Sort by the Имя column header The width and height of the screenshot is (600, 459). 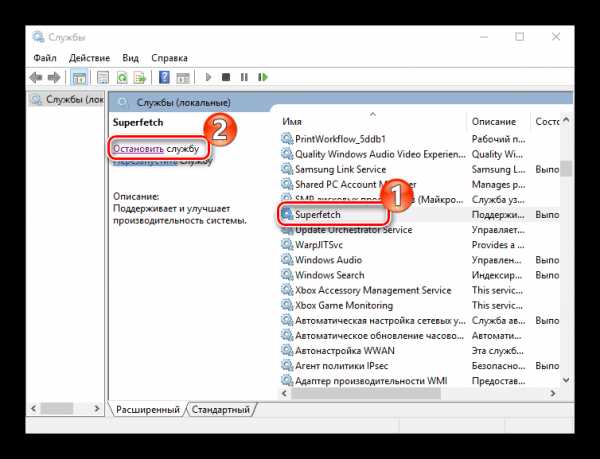[292, 121]
